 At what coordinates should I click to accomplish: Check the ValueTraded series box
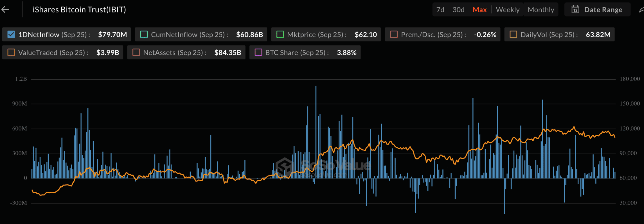[x=11, y=52]
